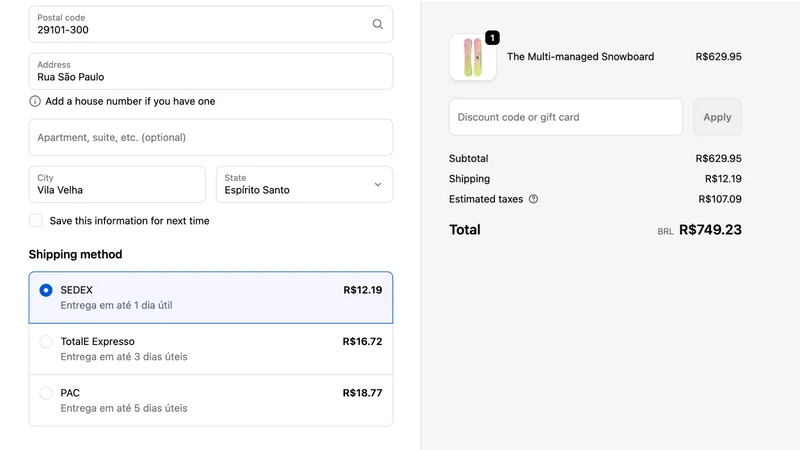The width and height of the screenshot is (800, 450).
Task: Click the Estimated taxes help question icon
Action: click(x=533, y=199)
